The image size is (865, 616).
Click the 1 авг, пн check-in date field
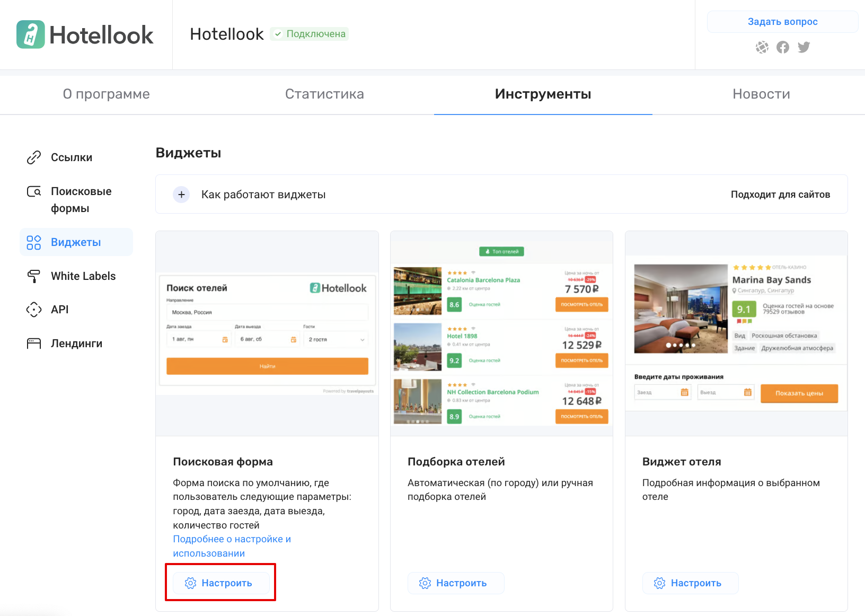tap(199, 339)
